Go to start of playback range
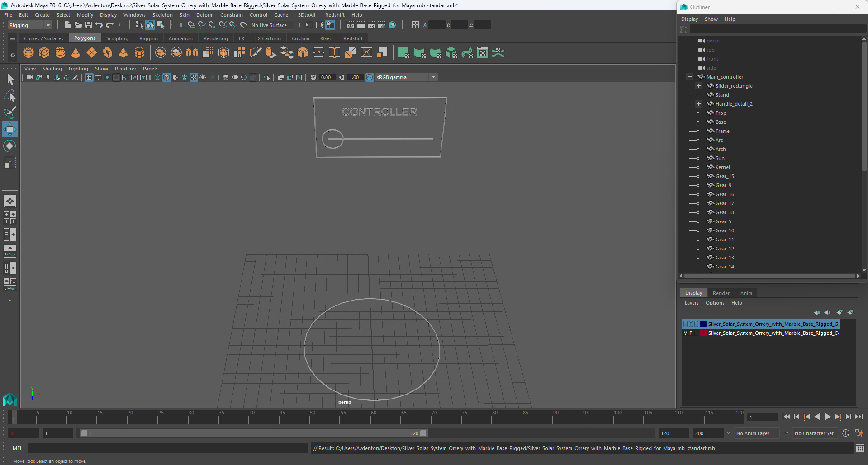Image resolution: width=868 pixels, height=465 pixels. [786, 417]
